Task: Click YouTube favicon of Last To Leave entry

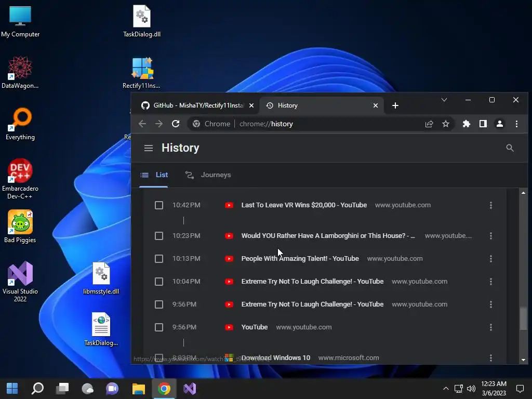Action: (x=229, y=205)
